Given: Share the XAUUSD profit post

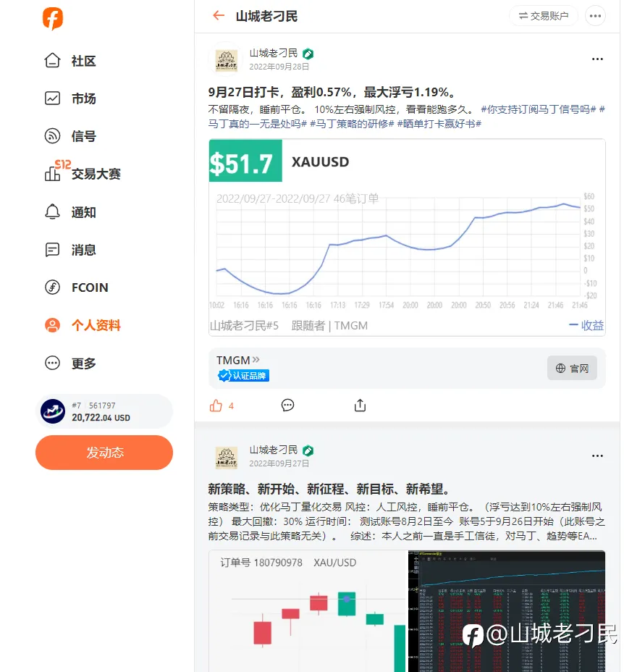Looking at the screenshot, I should click(360, 405).
